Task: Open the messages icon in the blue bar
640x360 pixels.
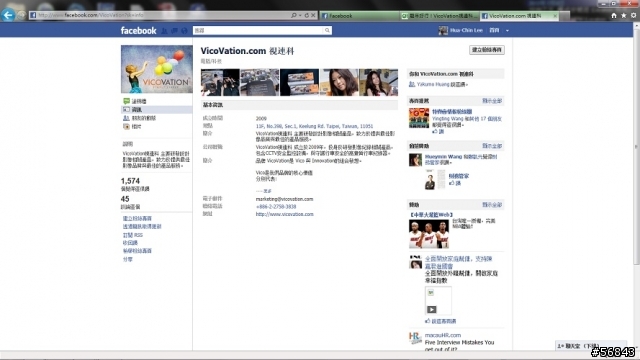Action: (x=174, y=31)
